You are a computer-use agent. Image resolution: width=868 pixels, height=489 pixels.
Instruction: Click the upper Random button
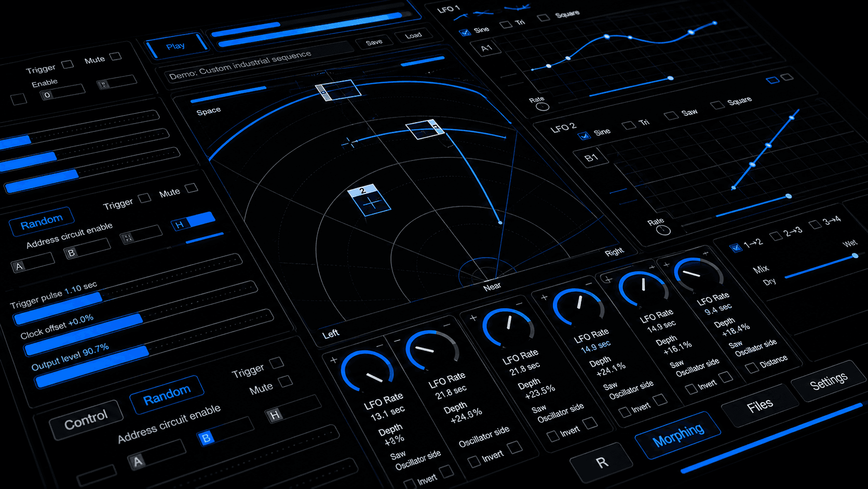coord(42,221)
